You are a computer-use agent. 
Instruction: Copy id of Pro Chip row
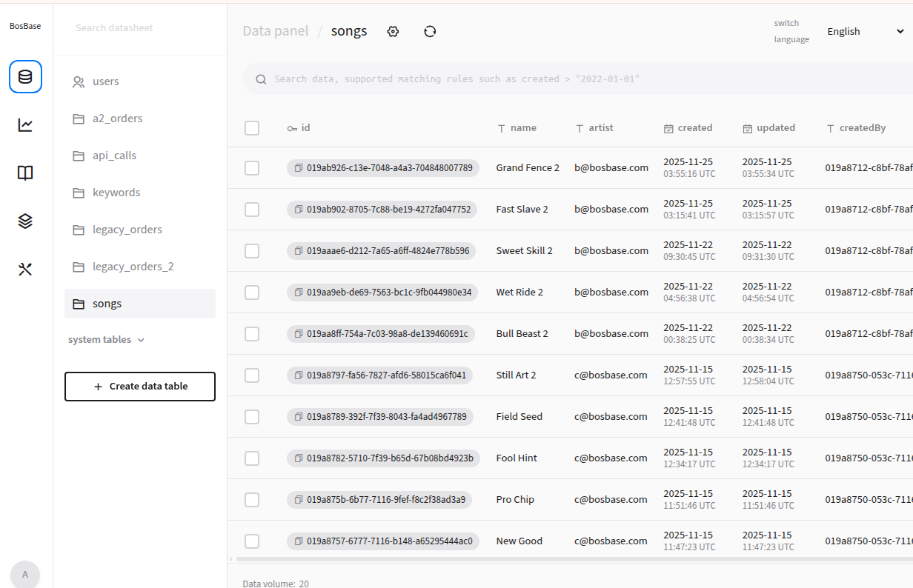tap(299, 500)
